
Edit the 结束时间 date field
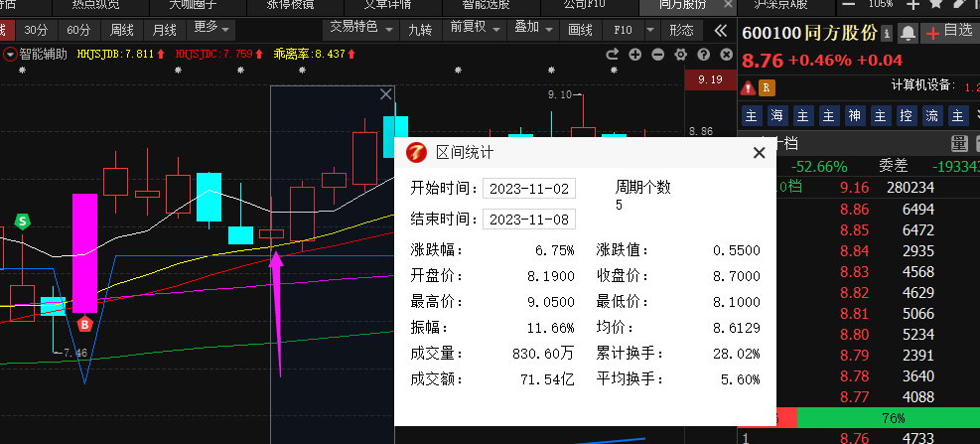click(x=529, y=219)
